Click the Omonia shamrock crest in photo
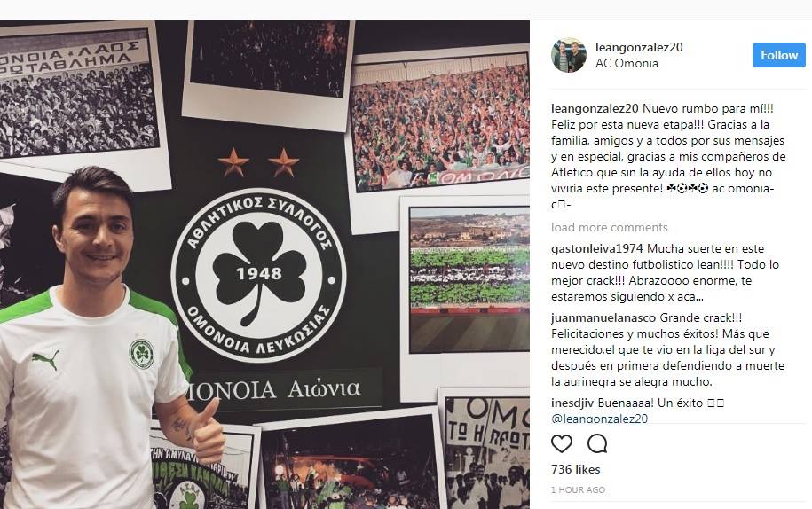 click(258, 275)
